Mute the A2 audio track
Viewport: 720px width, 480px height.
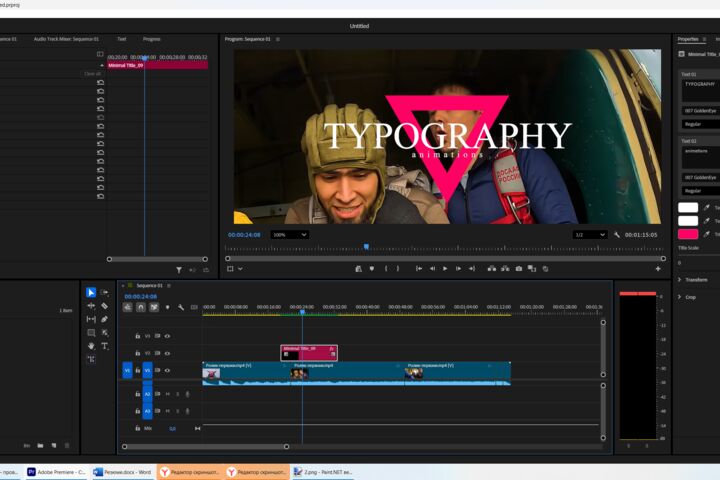(x=168, y=394)
